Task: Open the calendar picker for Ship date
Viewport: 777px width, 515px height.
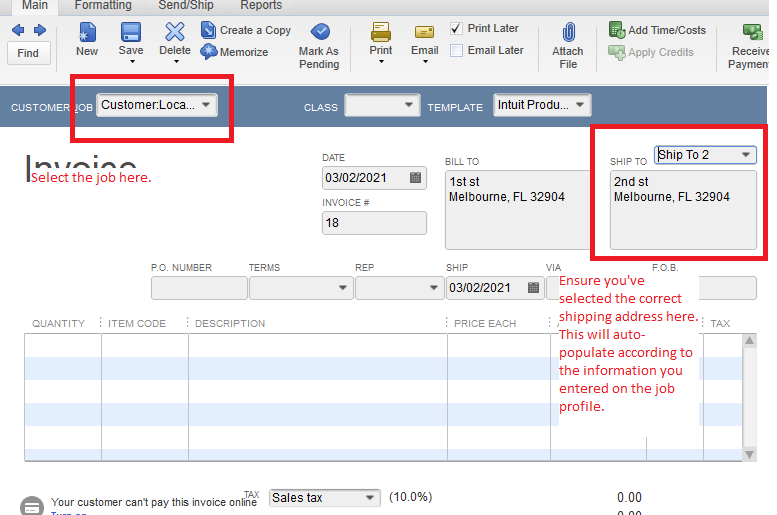Action: (x=534, y=287)
